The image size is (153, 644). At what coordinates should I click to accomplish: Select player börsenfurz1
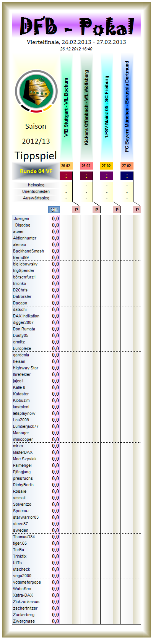click(x=24, y=277)
